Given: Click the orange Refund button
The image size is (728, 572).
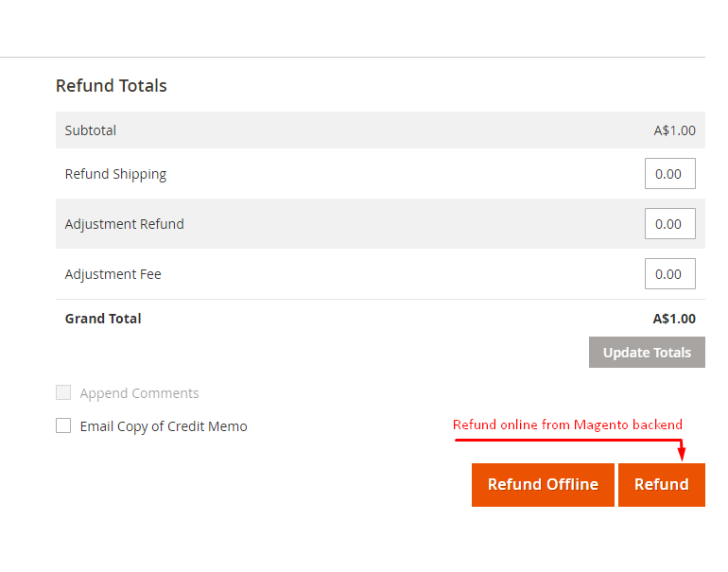Looking at the screenshot, I should (661, 485).
